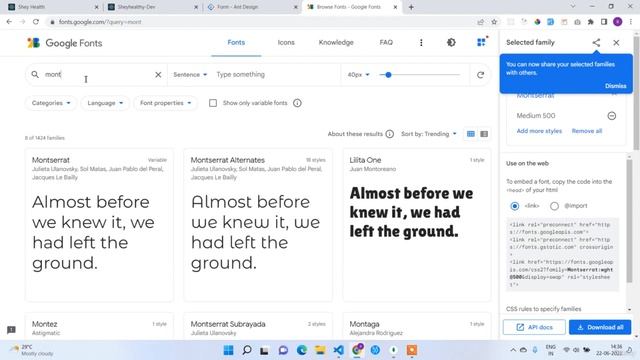Switch to list view layout
This screenshot has height=360, width=640.
484,134
